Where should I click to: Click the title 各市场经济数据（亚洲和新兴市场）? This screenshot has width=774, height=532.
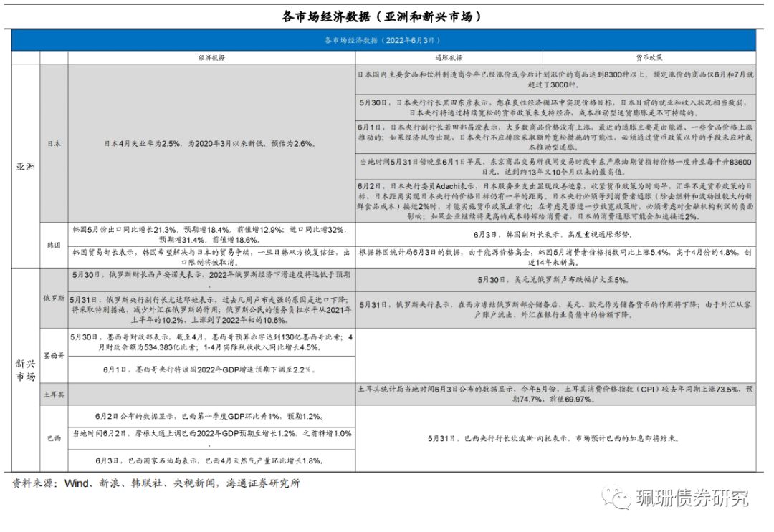point(381,16)
